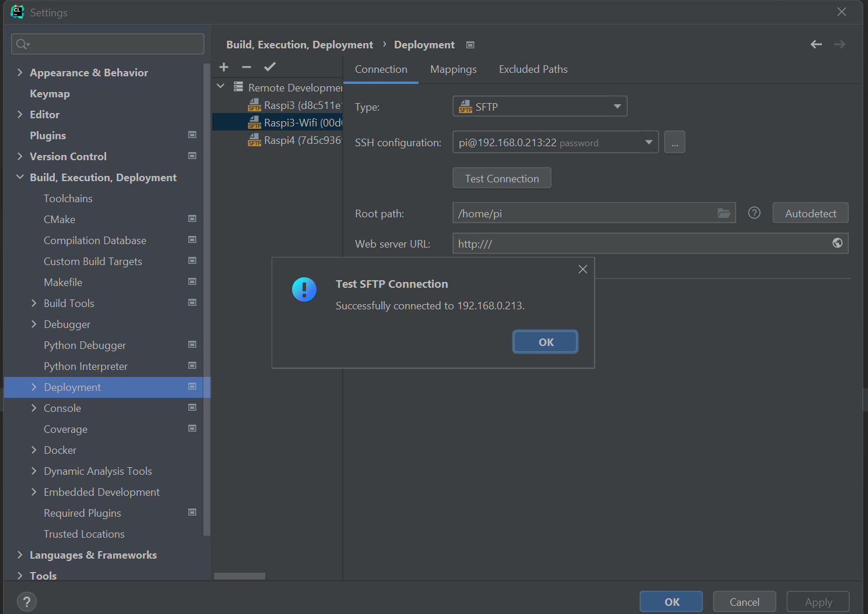Click horizontal scrollbar under server list

coord(240,576)
